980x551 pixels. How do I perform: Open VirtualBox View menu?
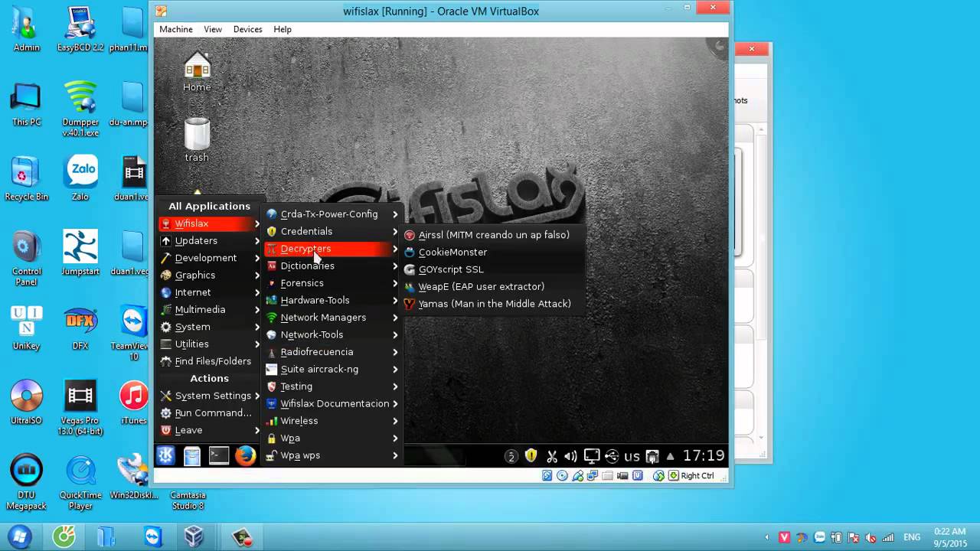coord(213,29)
